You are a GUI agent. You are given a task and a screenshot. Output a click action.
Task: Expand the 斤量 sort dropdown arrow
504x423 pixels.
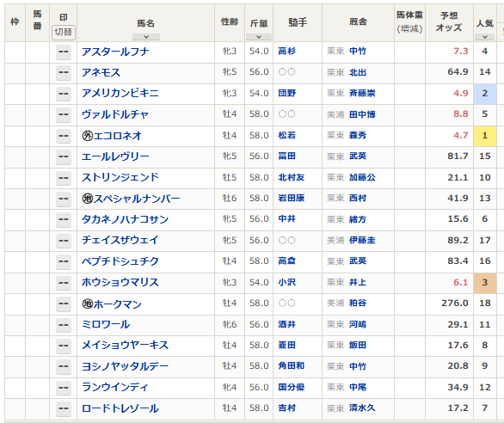(x=259, y=37)
